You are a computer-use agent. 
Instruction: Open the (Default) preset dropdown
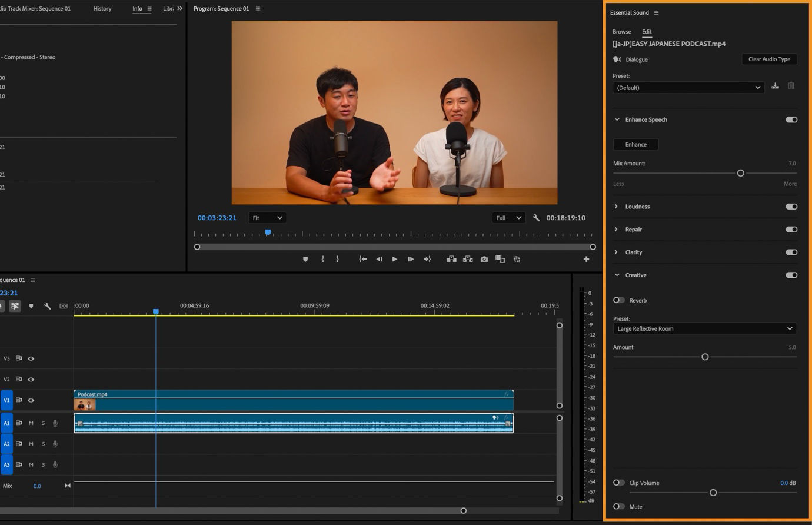tap(687, 87)
